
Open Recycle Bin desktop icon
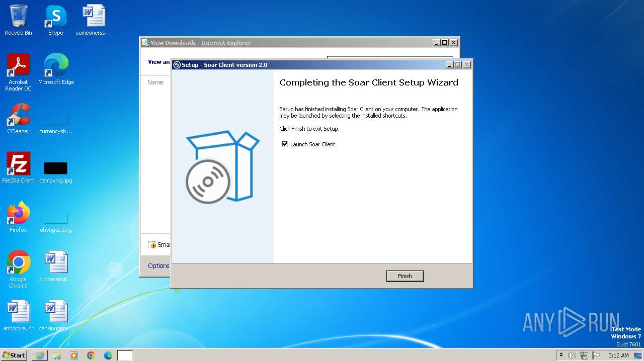coord(18,20)
